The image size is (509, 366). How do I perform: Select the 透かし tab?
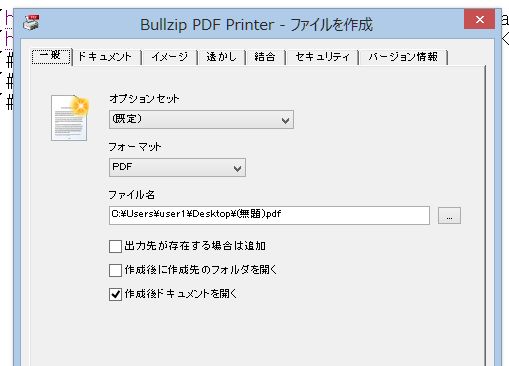(222, 57)
